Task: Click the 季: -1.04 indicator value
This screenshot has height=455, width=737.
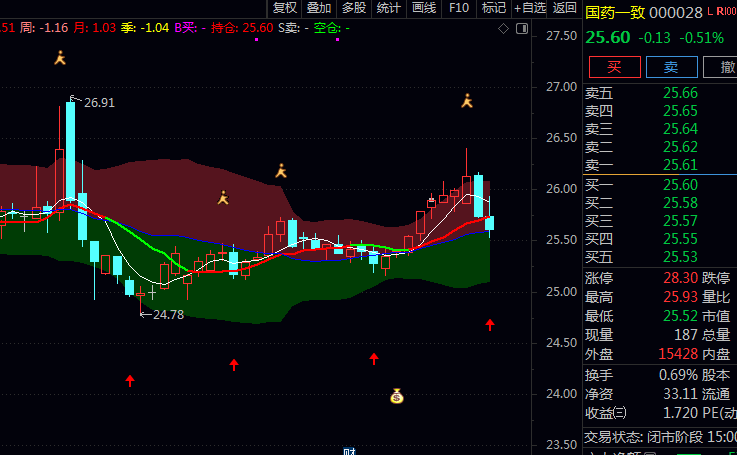Action: coord(145,28)
